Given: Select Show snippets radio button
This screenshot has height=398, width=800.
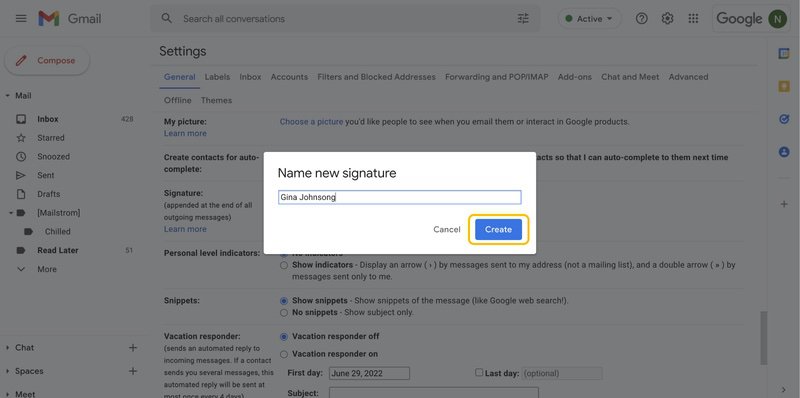Looking at the screenshot, I should [x=284, y=301].
